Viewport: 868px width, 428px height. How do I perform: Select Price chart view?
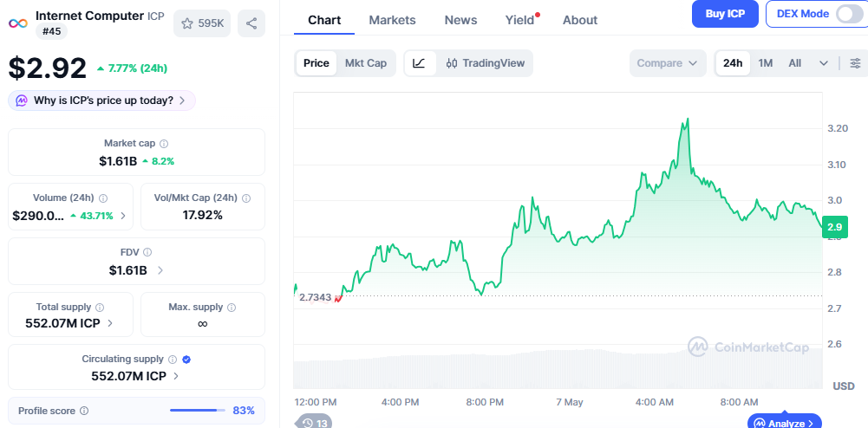[317, 63]
